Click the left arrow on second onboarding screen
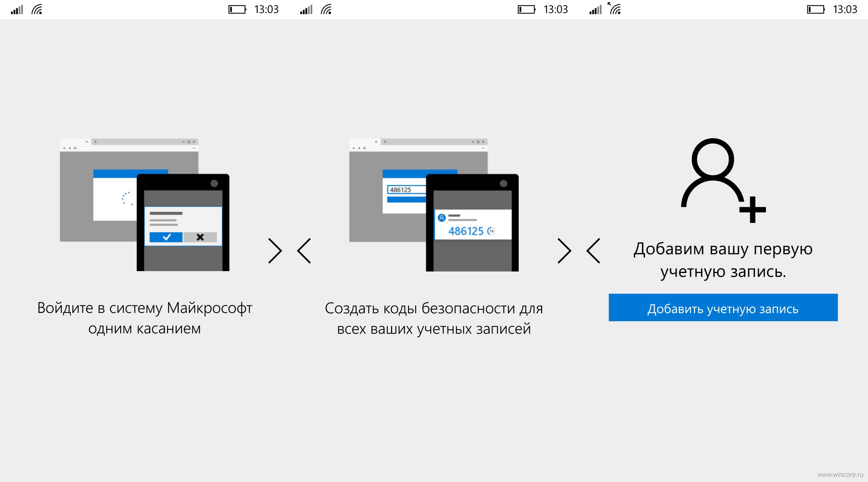The width and height of the screenshot is (868, 482). (304, 251)
